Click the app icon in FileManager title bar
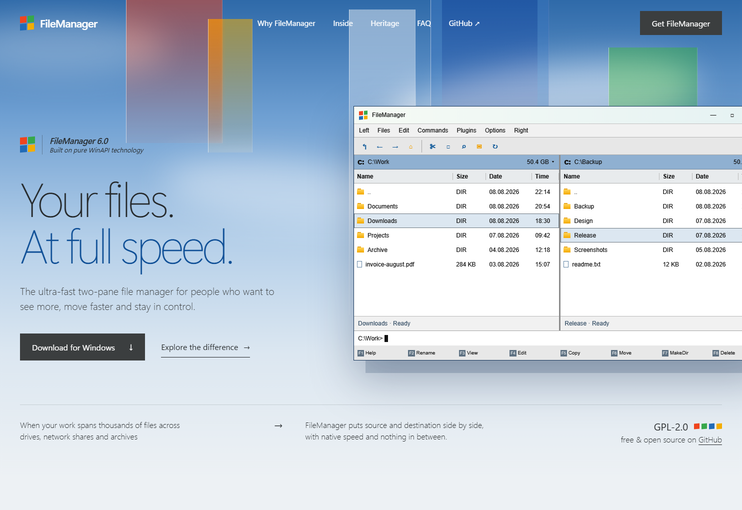The width and height of the screenshot is (742, 510). tap(363, 115)
